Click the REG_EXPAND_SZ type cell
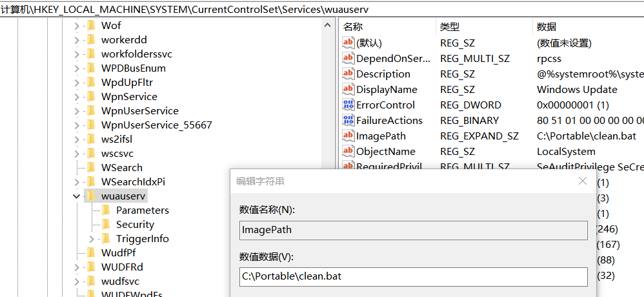 click(x=479, y=136)
